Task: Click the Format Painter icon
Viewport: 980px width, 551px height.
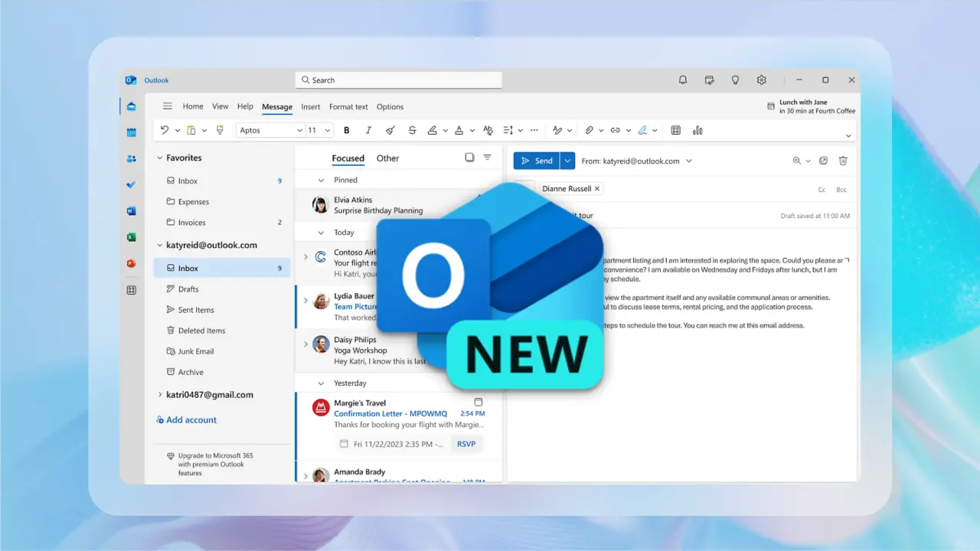Action: (x=220, y=131)
